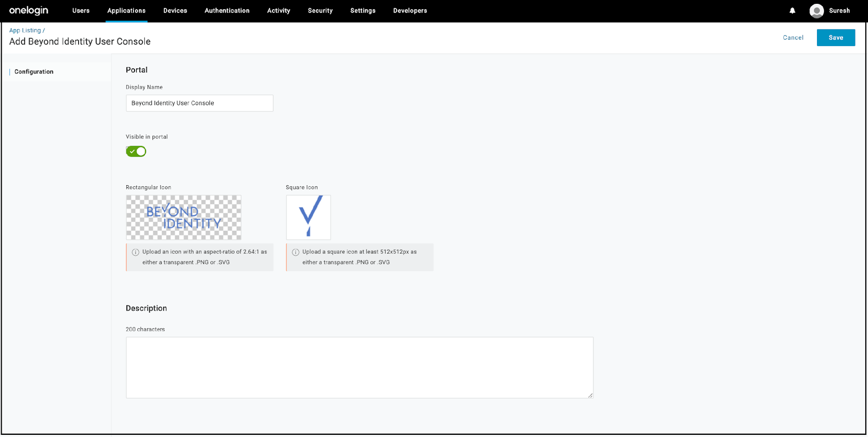Click the Description text area
The width and height of the screenshot is (868, 437).
coord(360,368)
